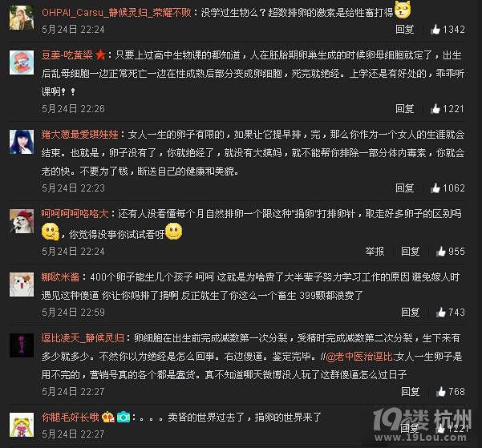This screenshot has height=448, width=482.
Task: Like the comment with 1342 likes
Action: point(435,30)
